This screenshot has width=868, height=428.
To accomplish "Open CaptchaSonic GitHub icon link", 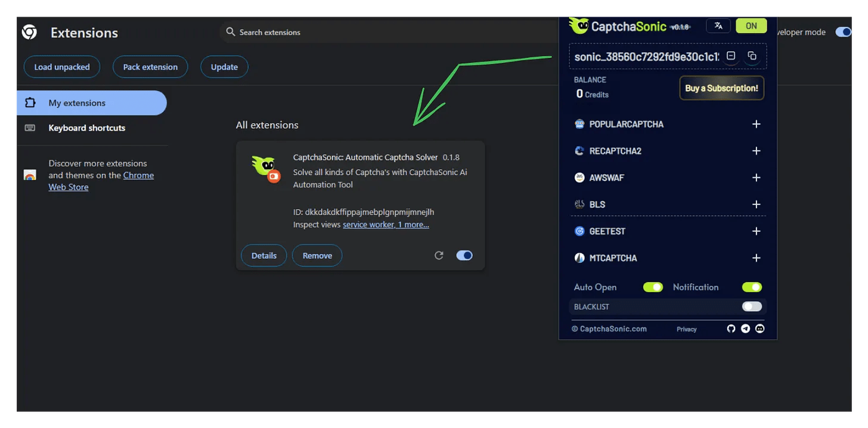I will pos(731,328).
